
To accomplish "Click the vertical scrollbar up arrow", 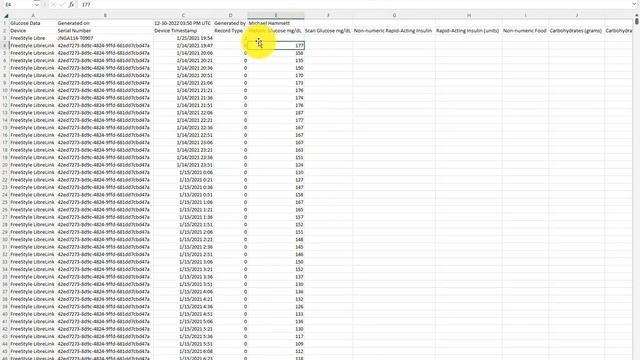I will pos(637,15).
